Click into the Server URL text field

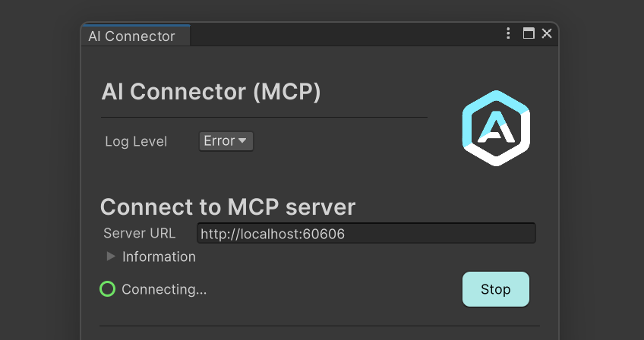tap(366, 233)
